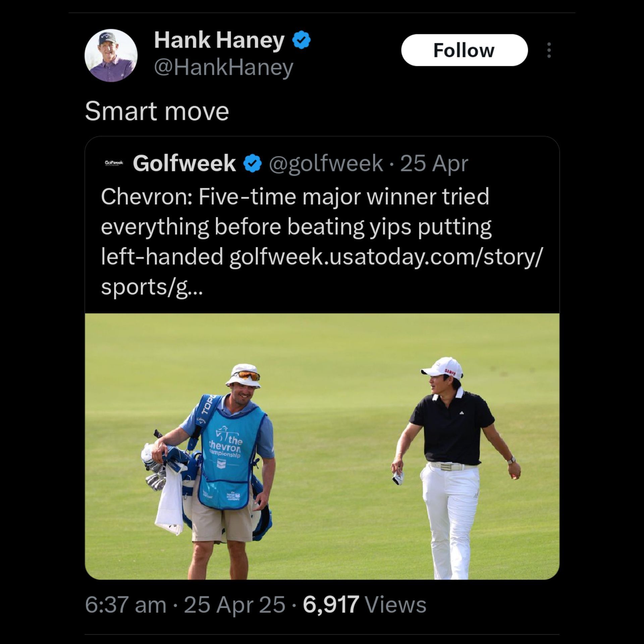Image resolution: width=644 pixels, height=644 pixels.
Task: Open Hank Haney's profile picture
Action: (111, 55)
